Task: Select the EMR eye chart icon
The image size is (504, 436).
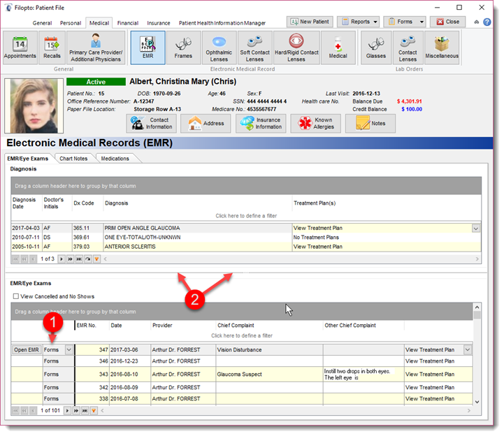Action: tap(148, 48)
